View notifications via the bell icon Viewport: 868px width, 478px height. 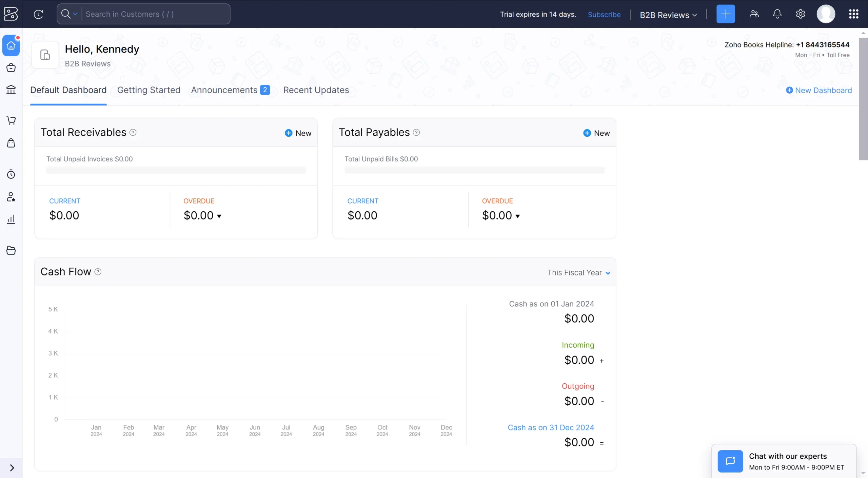[x=777, y=14]
